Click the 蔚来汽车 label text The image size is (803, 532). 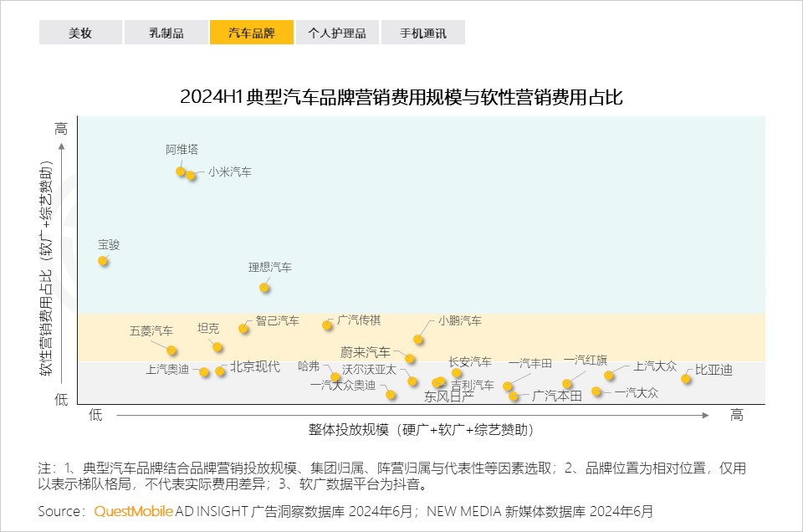point(366,352)
